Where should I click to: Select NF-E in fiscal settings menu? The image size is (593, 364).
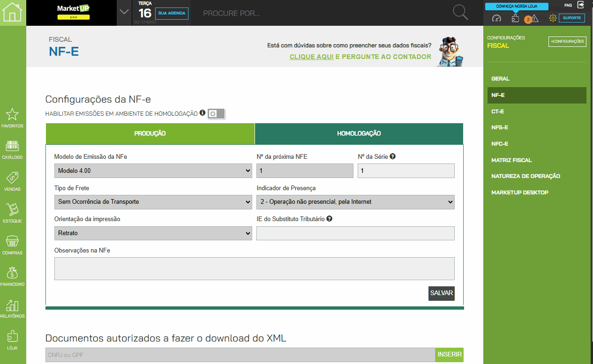point(537,95)
